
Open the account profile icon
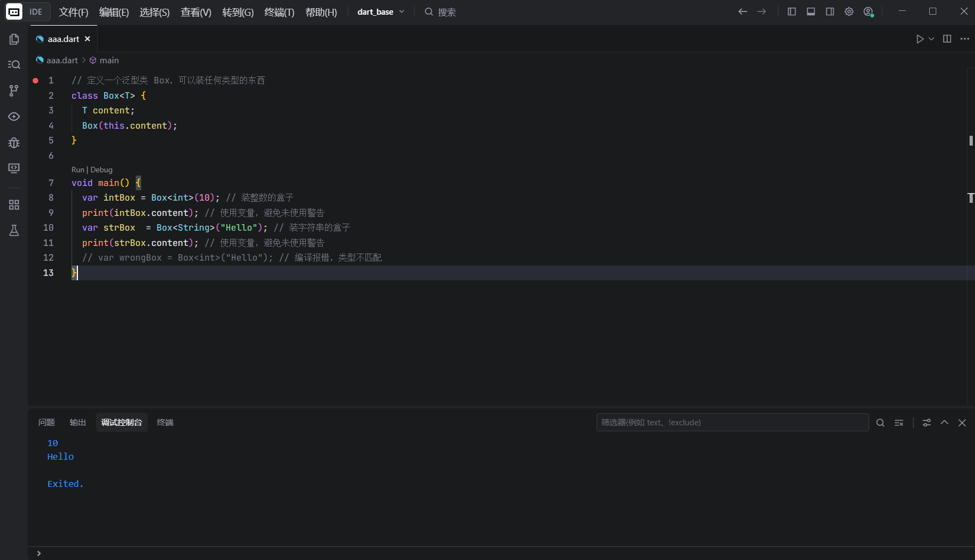[x=869, y=11]
